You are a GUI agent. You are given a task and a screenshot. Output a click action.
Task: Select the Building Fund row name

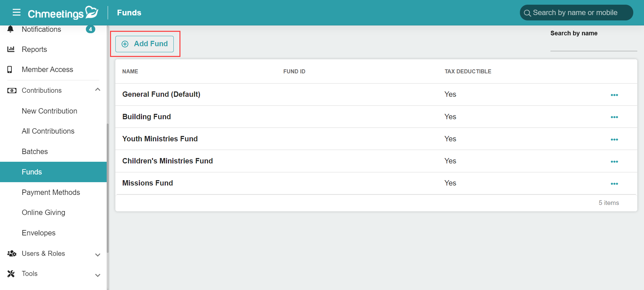tap(147, 117)
